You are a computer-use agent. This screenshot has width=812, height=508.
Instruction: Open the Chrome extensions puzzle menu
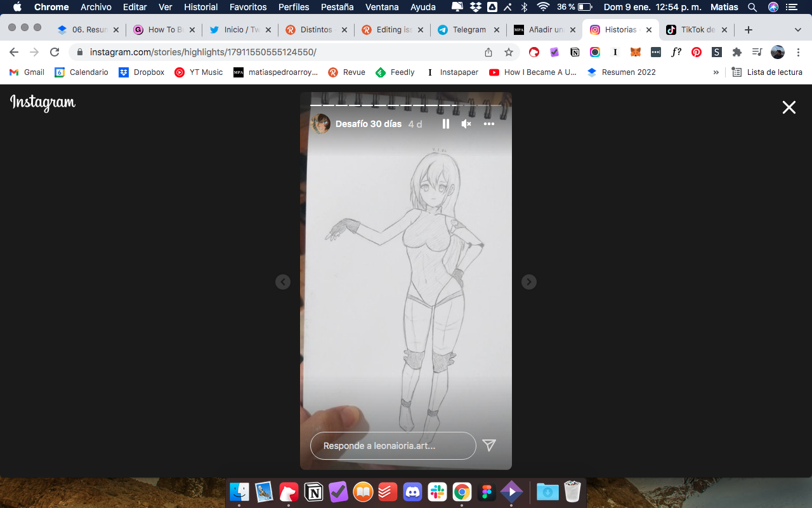(737, 52)
